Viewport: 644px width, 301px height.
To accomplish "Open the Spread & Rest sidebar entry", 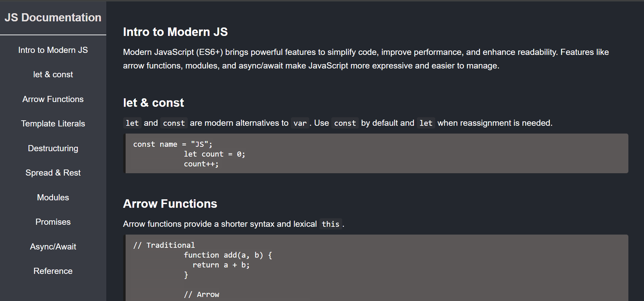I will coord(53,173).
